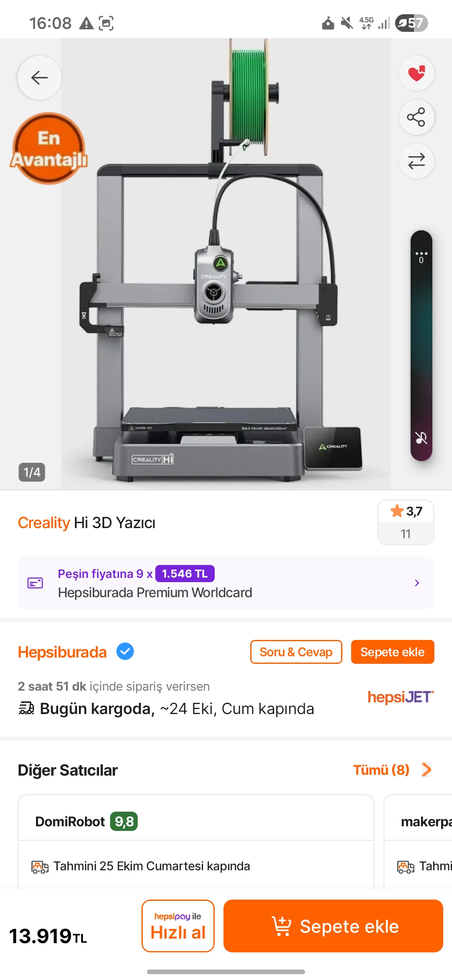Screen dimensions: 452x980
Task: Tap the blue verified seller checkmark
Action: pyautogui.click(x=125, y=651)
